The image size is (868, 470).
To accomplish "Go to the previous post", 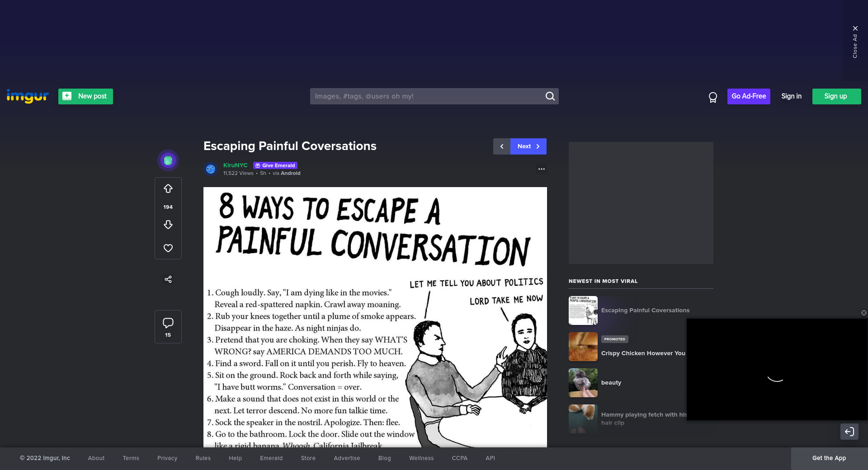I will pos(502,146).
